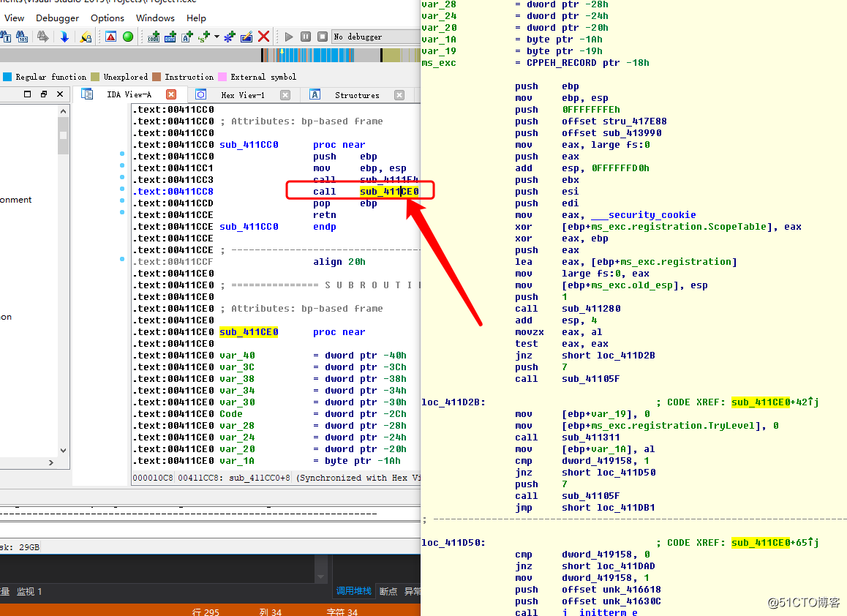The width and height of the screenshot is (847, 616).
Task: Click the External symbol pink legend swatch
Action: [222, 77]
